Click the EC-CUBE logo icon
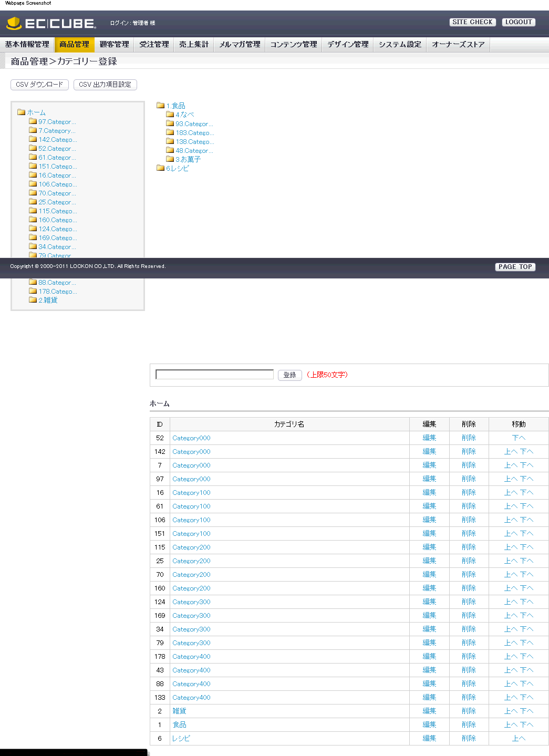 tap(14, 23)
